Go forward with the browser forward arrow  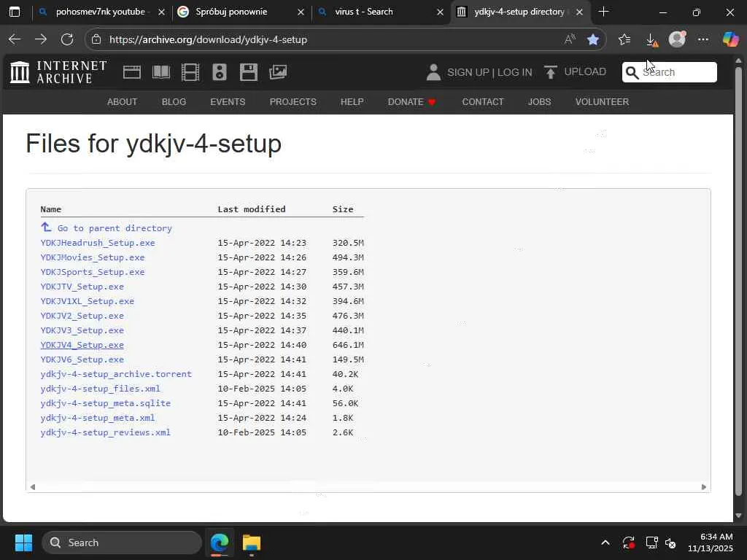(x=41, y=39)
